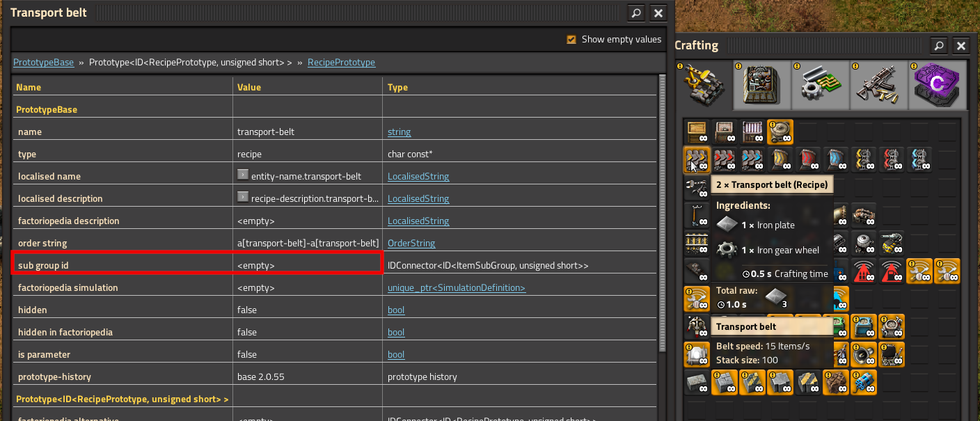
Task: Select the lamp recipe
Action: point(697,355)
